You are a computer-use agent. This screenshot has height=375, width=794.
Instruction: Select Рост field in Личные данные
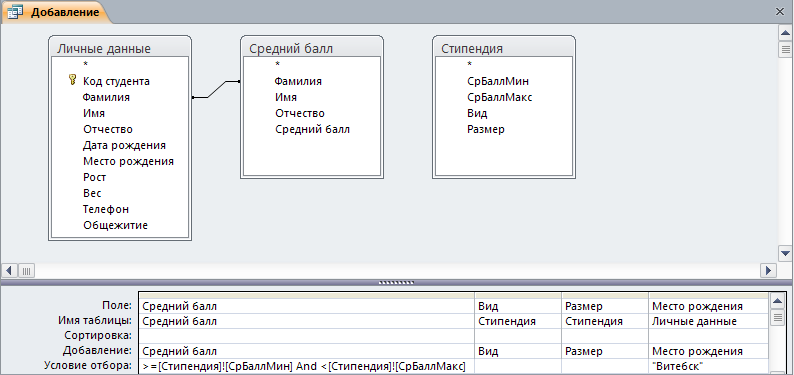(95, 178)
